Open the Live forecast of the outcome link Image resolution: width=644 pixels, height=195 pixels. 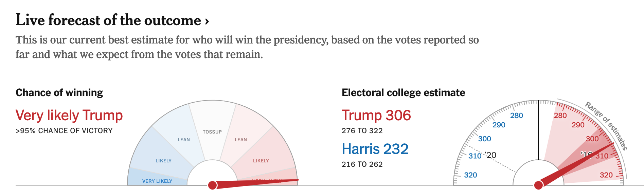109,20
